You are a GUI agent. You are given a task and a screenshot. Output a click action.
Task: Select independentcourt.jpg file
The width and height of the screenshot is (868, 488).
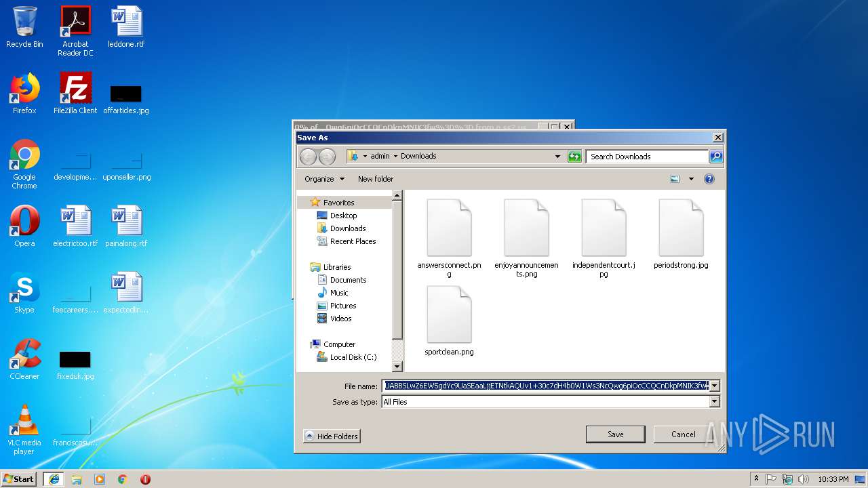[x=604, y=238]
